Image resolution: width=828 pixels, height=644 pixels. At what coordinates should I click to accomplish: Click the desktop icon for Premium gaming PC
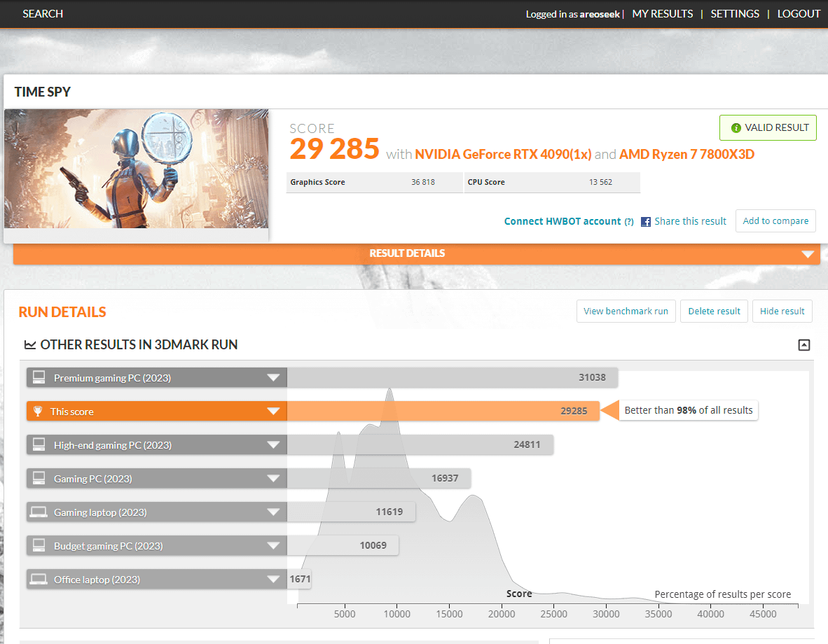(x=39, y=377)
